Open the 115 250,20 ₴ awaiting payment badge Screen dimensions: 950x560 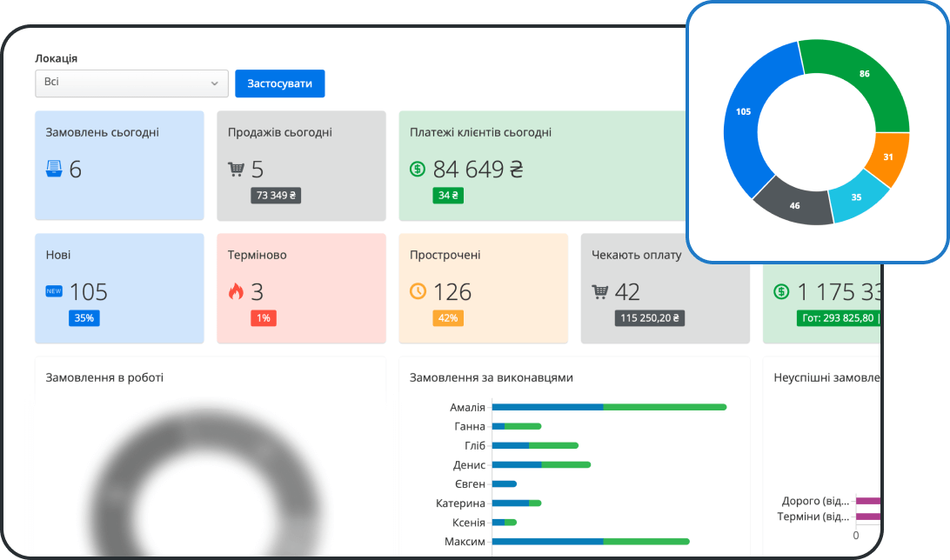pyautogui.click(x=650, y=318)
